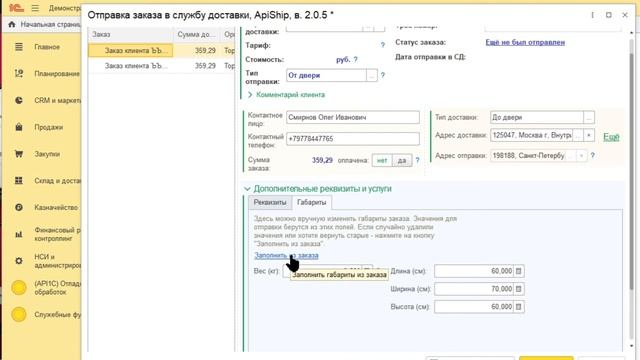Open the Казначейство coin icon
This screenshot has width=640, height=360.
point(19,207)
